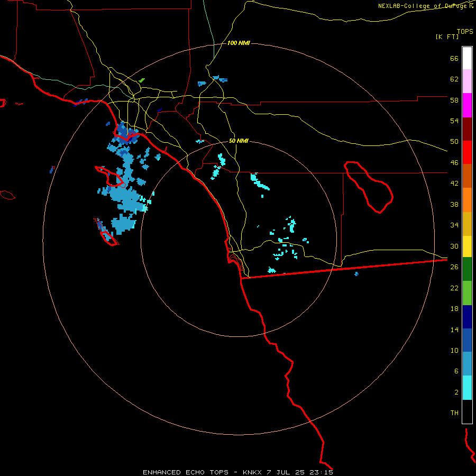Click the light pink legend color segment

pyautogui.click(x=467, y=81)
